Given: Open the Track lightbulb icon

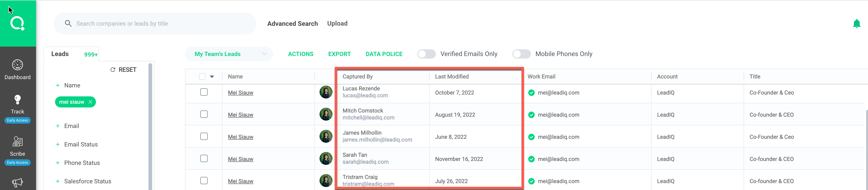Looking at the screenshot, I should (18, 100).
